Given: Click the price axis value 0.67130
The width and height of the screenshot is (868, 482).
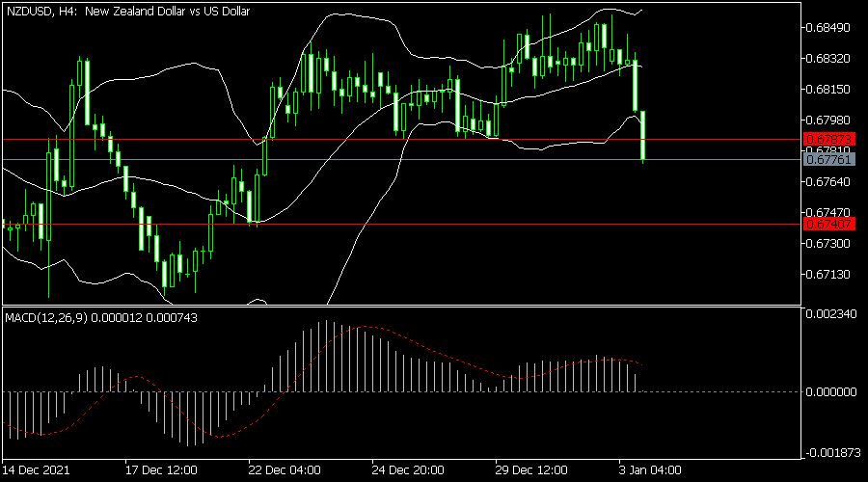Looking at the screenshot, I should [828, 275].
